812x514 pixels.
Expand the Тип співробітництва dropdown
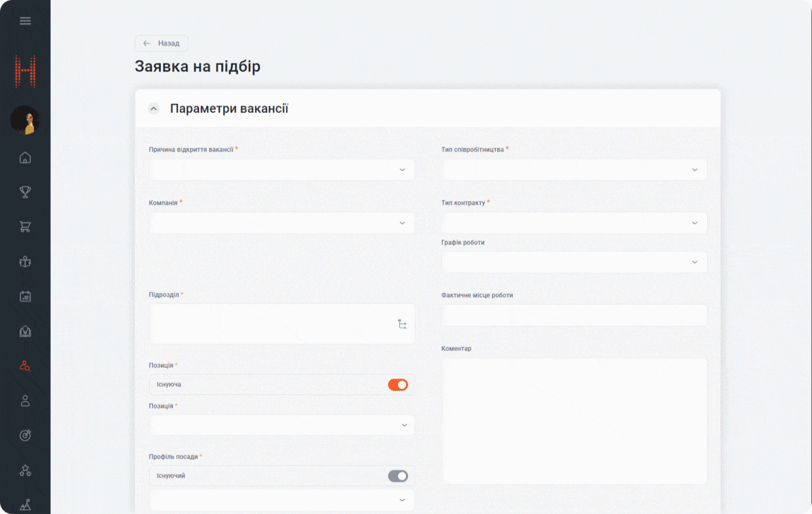(574, 170)
